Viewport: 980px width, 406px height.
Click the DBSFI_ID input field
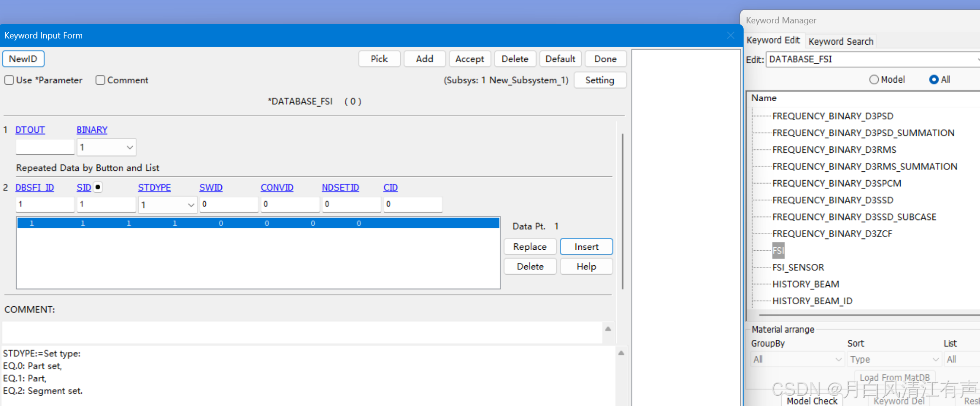point(45,204)
